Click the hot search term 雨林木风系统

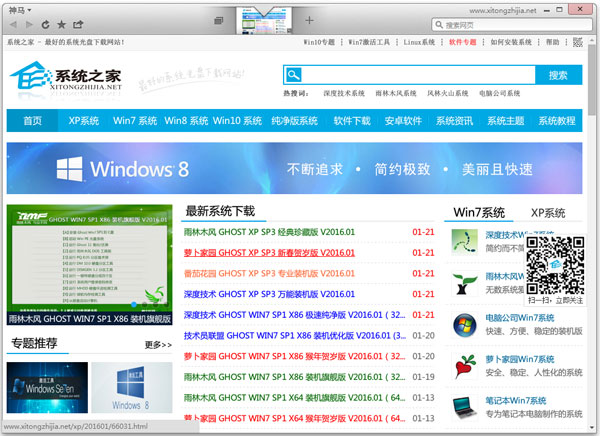[x=396, y=93]
